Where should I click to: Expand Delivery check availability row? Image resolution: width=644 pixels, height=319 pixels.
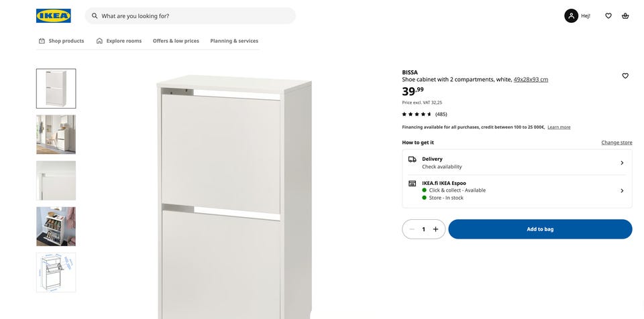tap(517, 163)
